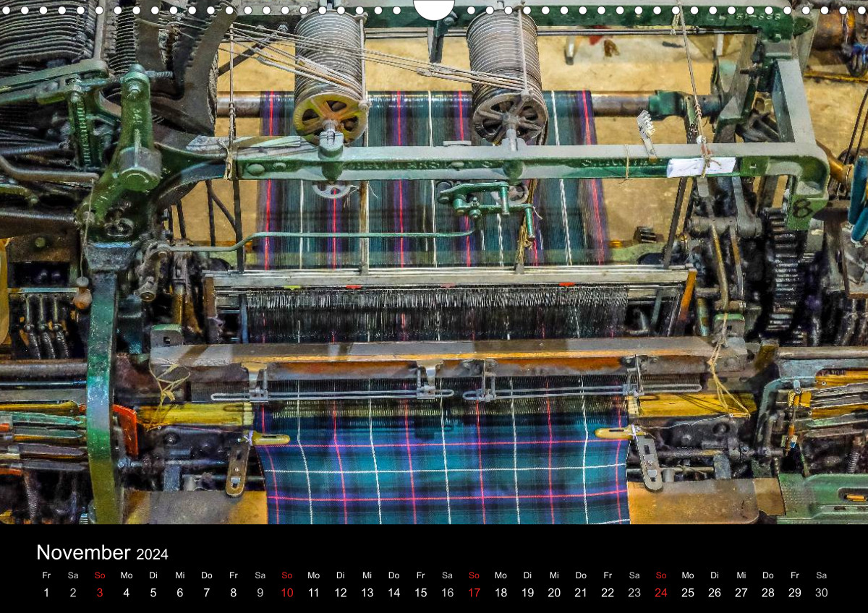868x613 pixels.
Task: Select date 19 in the calendar strip
Action: [528, 593]
